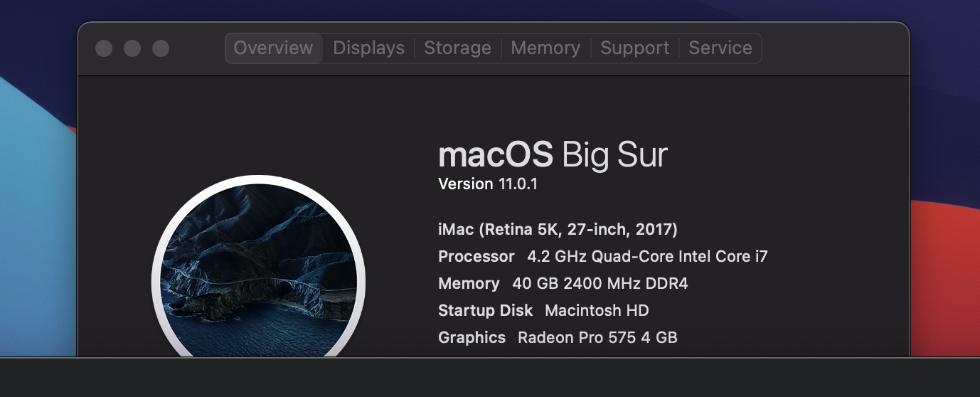Click the Processor label

(476, 256)
